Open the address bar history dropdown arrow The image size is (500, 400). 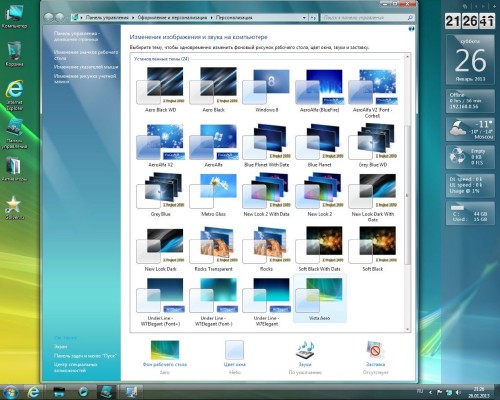click(304, 17)
